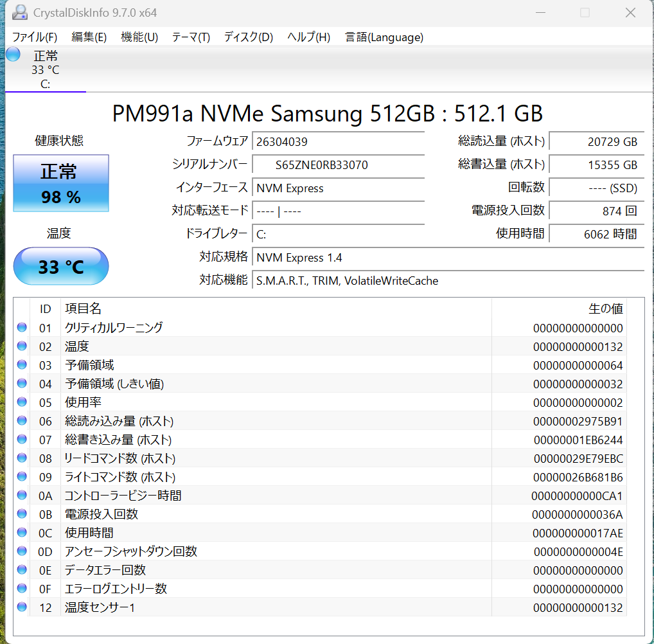The width and height of the screenshot is (654, 644).
Task: Click the 対応転送モード value field
Action: [339, 211]
